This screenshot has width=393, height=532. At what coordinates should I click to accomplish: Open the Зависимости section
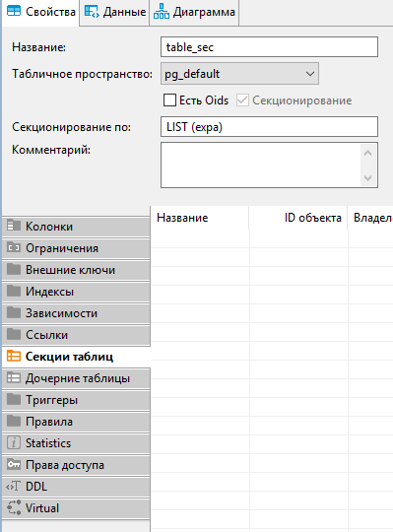coord(76,313)
